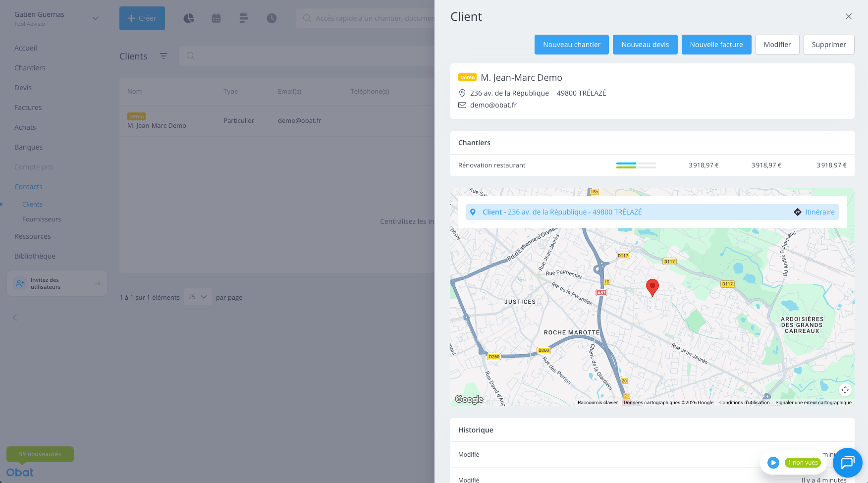Open the 99 nouveautés badge

coord(40,454)
